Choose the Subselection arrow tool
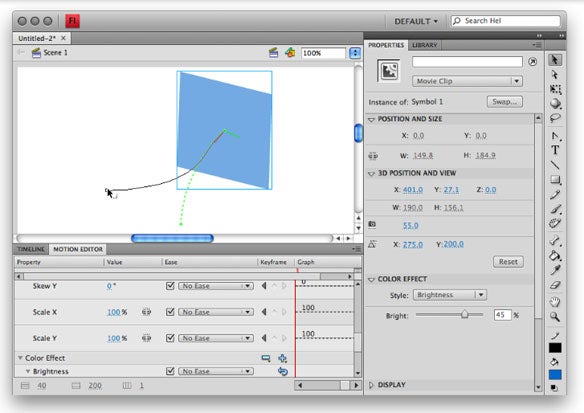584x413 pixels. coord(555,74)
